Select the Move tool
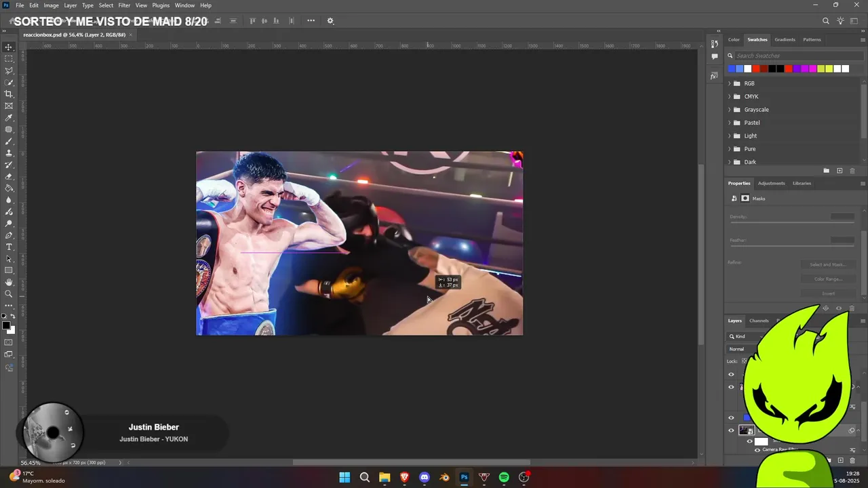 coord(9,47)
